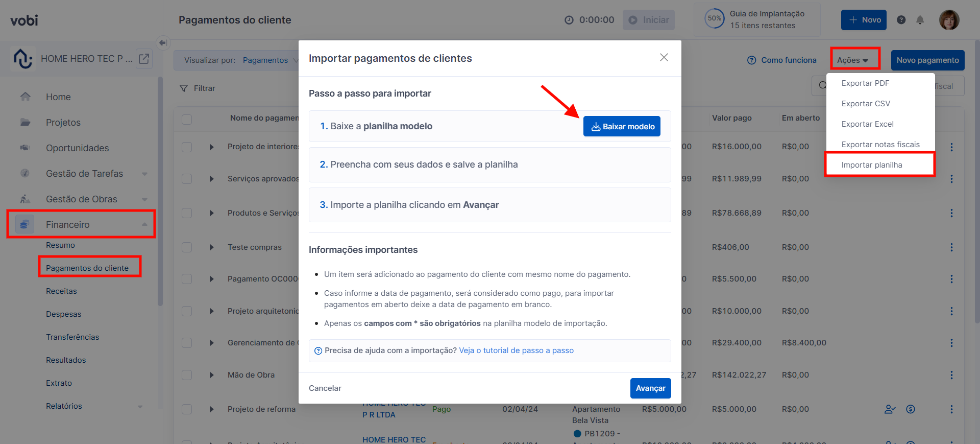Click the dollar coin icon on Projeto de reforma row
Viewport: 980px width, 444px height.
click(x=911, y=409)
